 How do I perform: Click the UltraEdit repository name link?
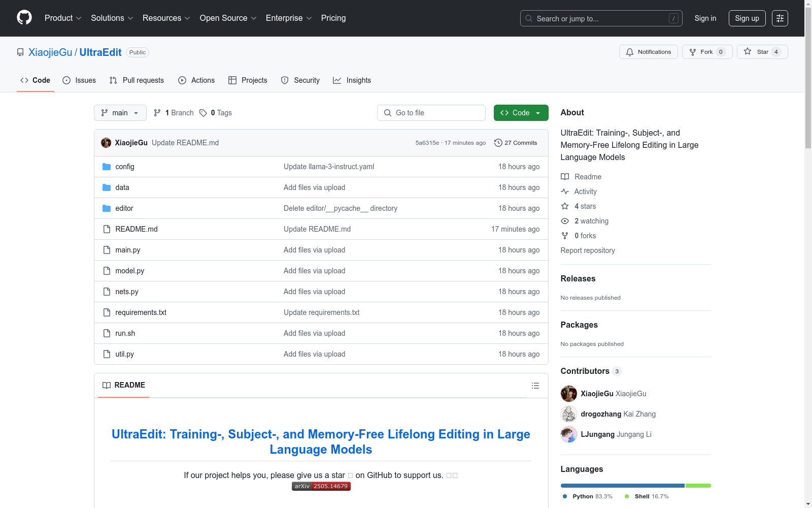click(x=100, y=52)
